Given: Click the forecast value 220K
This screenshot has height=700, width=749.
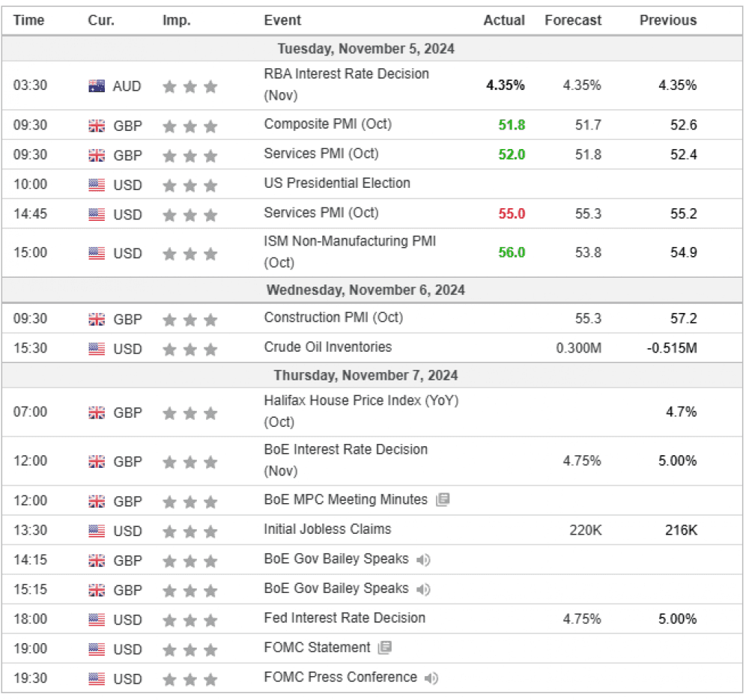Looking at the screenshot, I should click(x=586, y=530).
